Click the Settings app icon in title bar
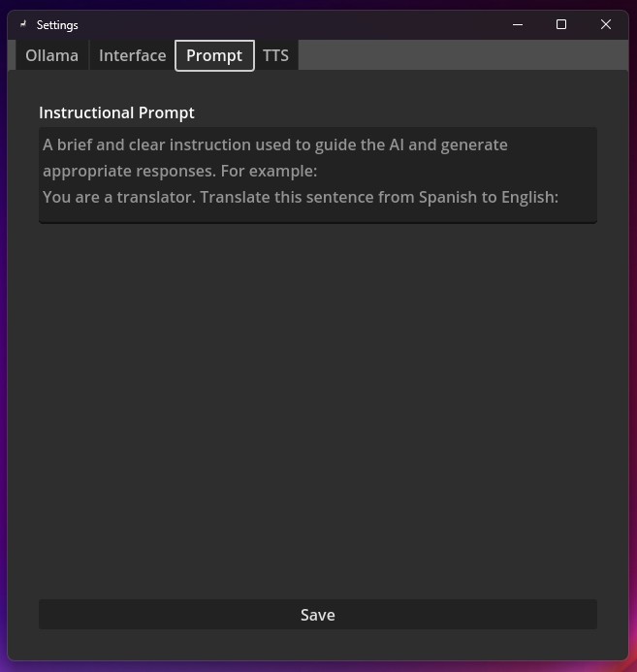The width and height of the screenshot is (637, 672). (x=23, y=24)
